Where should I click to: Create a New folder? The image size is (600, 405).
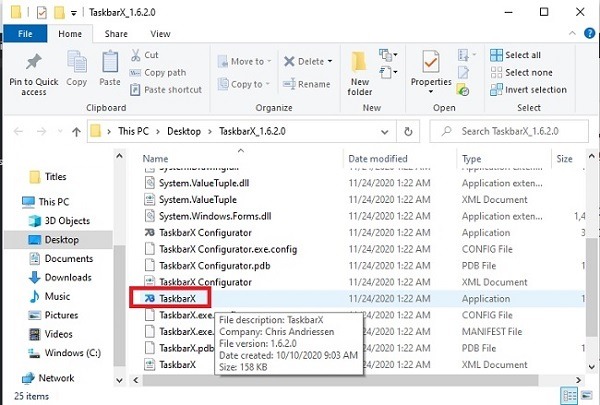tap(359, 73)
